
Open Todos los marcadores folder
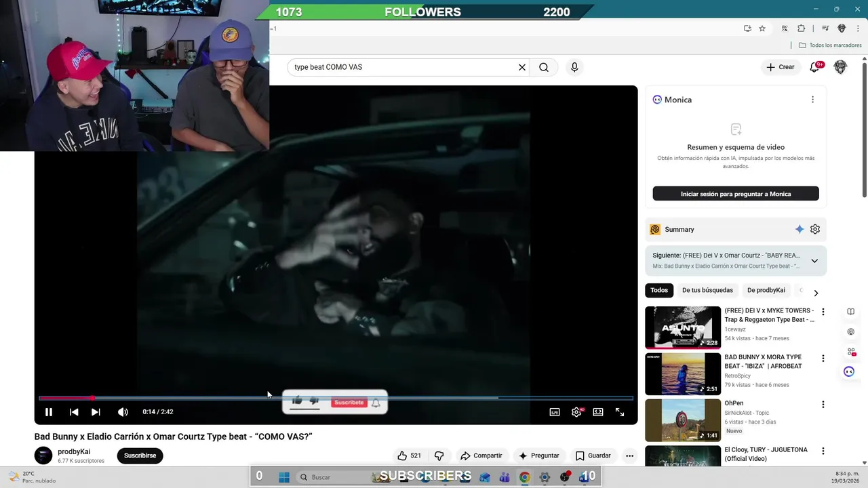pos(830,45)
